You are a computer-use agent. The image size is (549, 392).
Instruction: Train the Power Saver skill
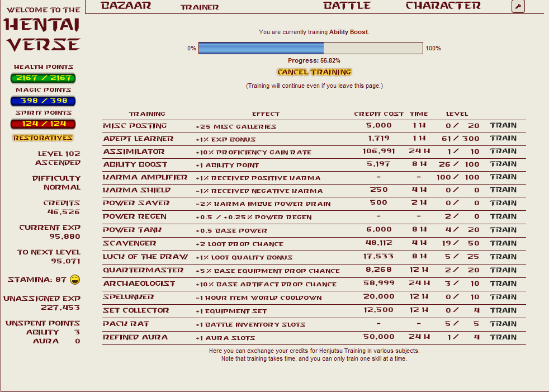[x=503, y=203]
